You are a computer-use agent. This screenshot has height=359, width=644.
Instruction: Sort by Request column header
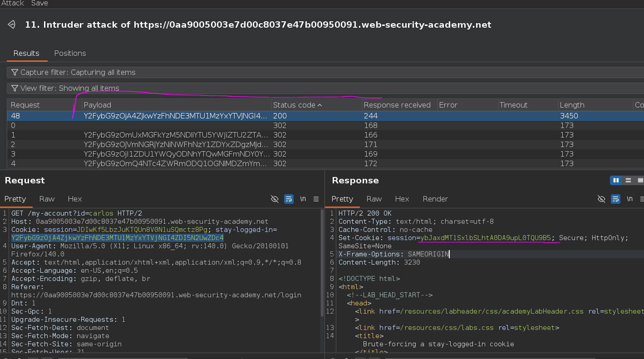click(x=44, y=105)
